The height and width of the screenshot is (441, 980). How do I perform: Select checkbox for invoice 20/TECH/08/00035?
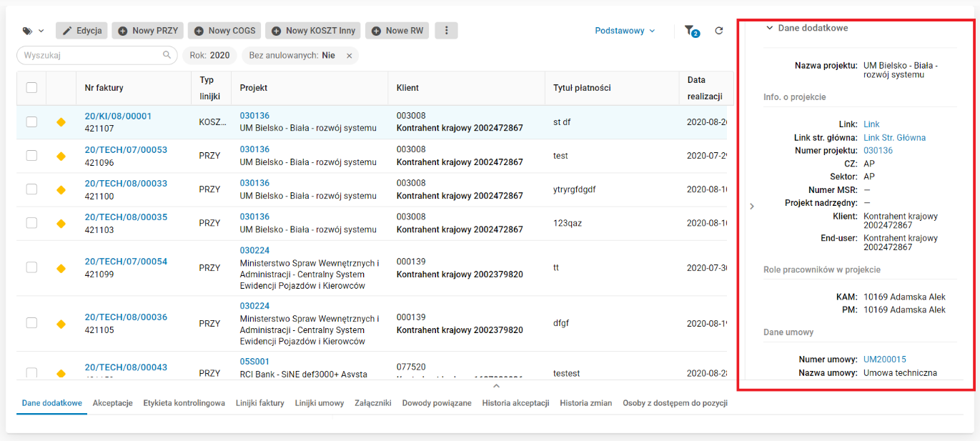(31, 223)
